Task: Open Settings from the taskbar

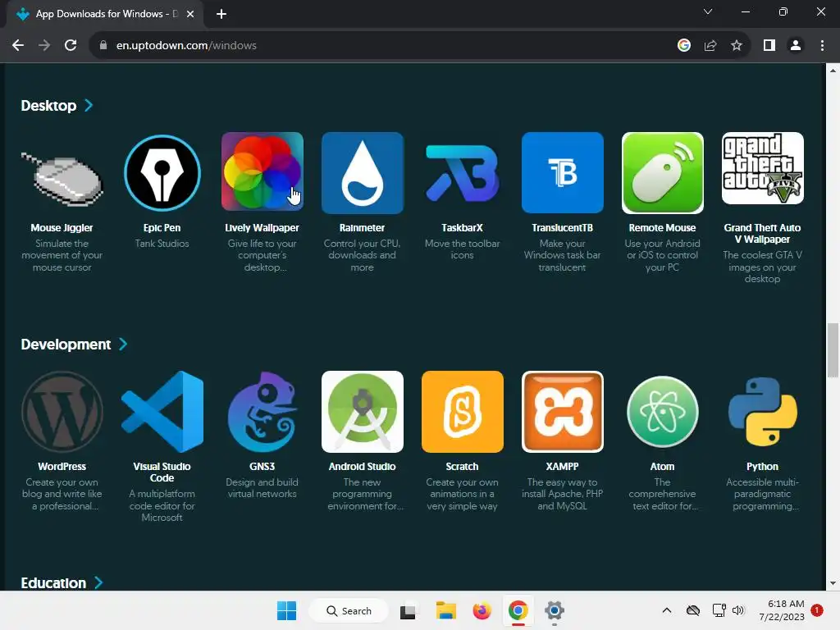Action: [x=554, y=610]
